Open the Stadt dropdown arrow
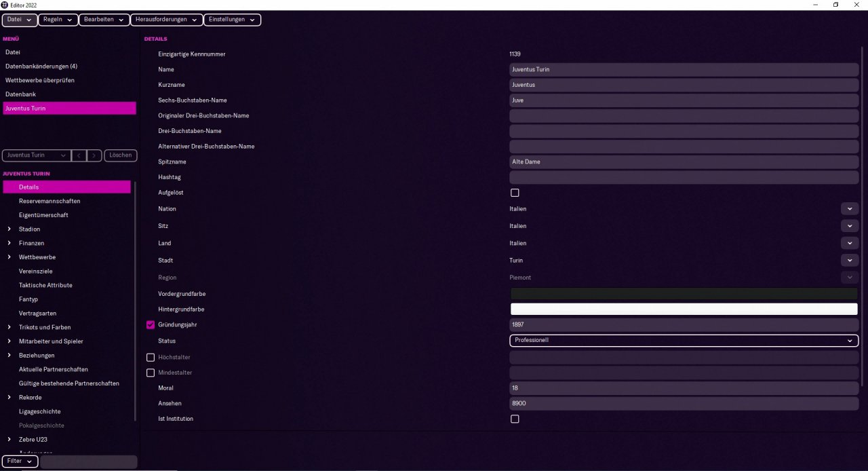Screen dimensions: 868x471 pyautogui.click(x=850, y=260)
